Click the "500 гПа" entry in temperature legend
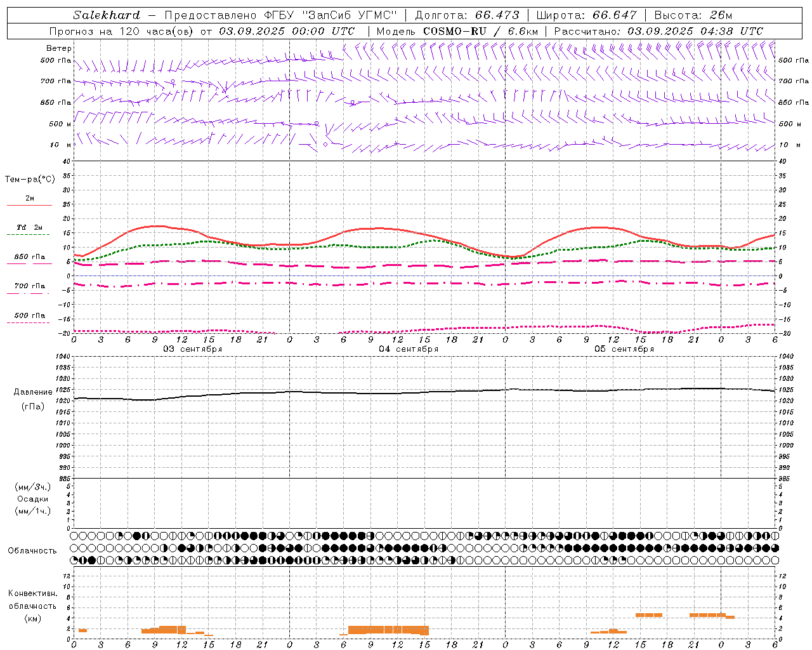This screenshot has height=650, width=812. [x=30, y=315]
